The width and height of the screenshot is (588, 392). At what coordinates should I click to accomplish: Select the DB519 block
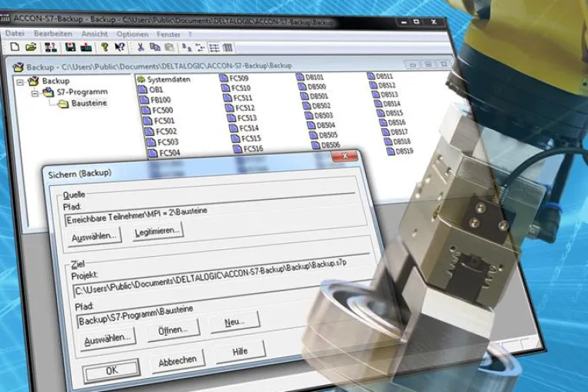pos(400,151)
